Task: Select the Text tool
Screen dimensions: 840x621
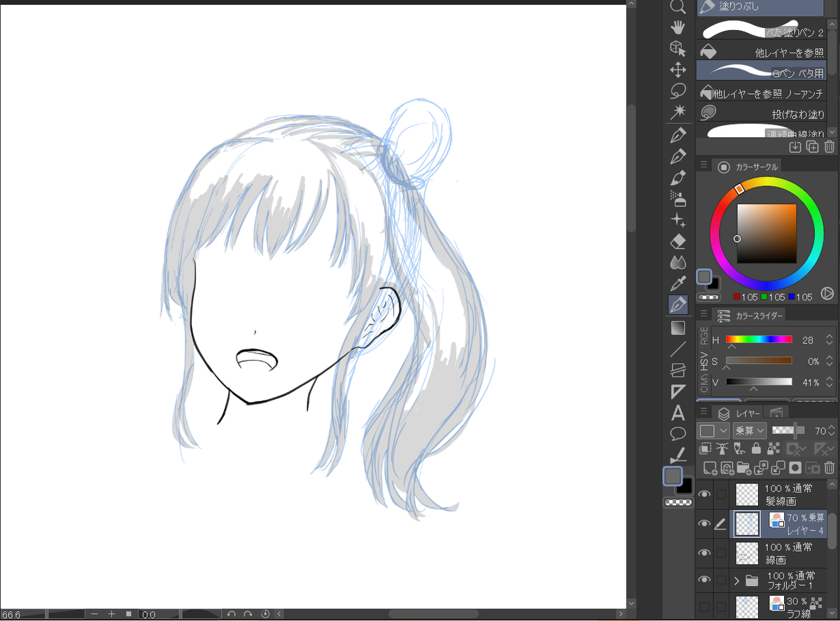Action: point(678,413)
